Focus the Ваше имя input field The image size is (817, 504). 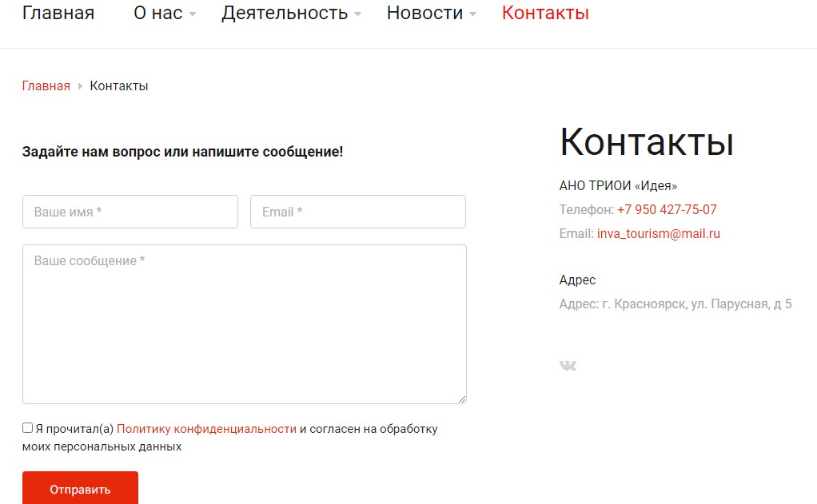[130, 212]
